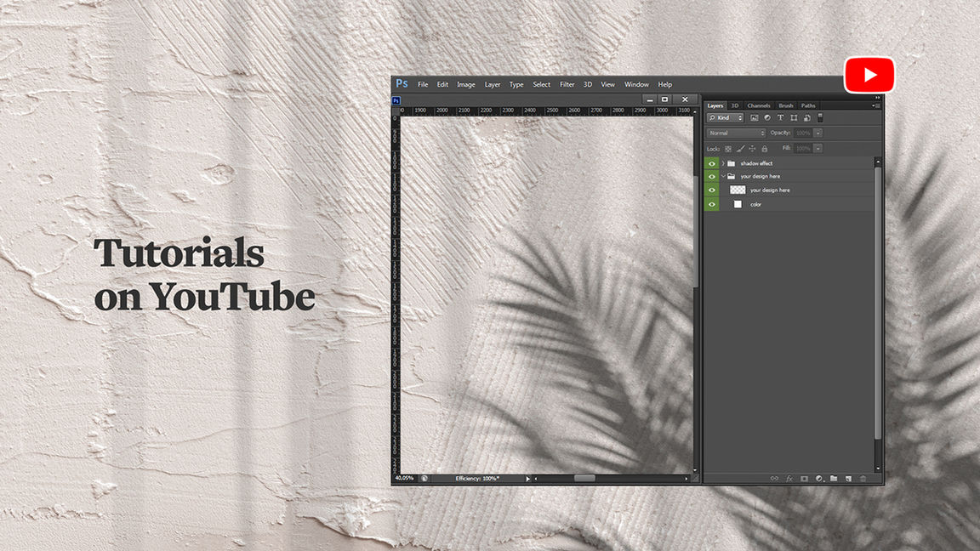Click the Layers panel scroll down arrow
This screenshot has width=980, height=551.
point(878,468)
